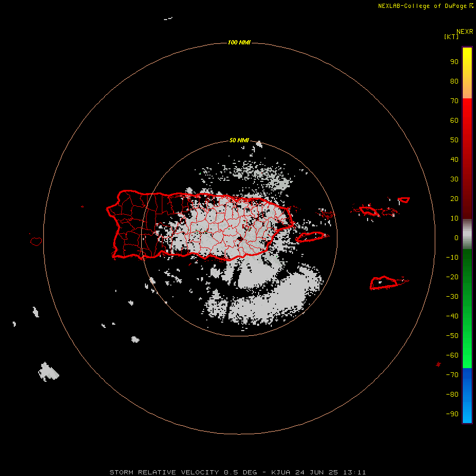Screen dimensions: 476x476
Task: Click the positive 90 value on velocity scale
Action: click(x=454, y=62)
